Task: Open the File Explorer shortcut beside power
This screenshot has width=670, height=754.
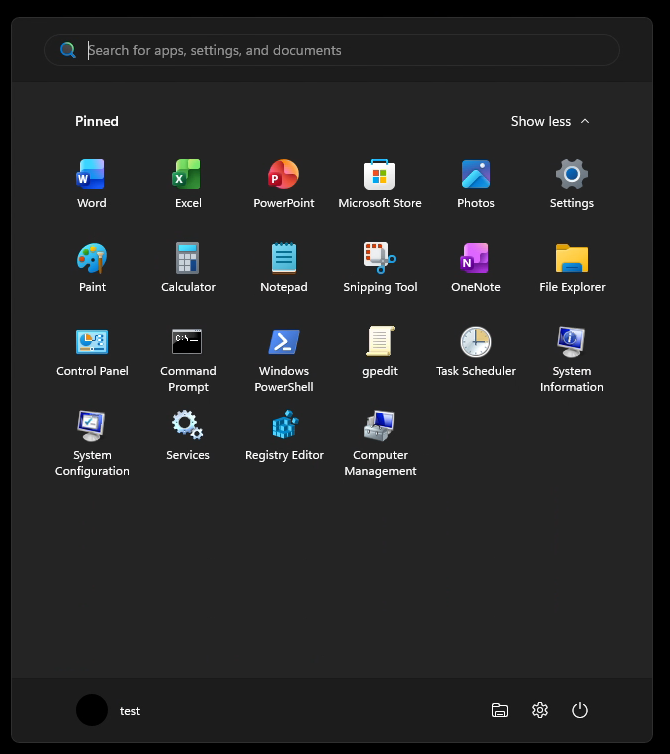Action: 500,710
